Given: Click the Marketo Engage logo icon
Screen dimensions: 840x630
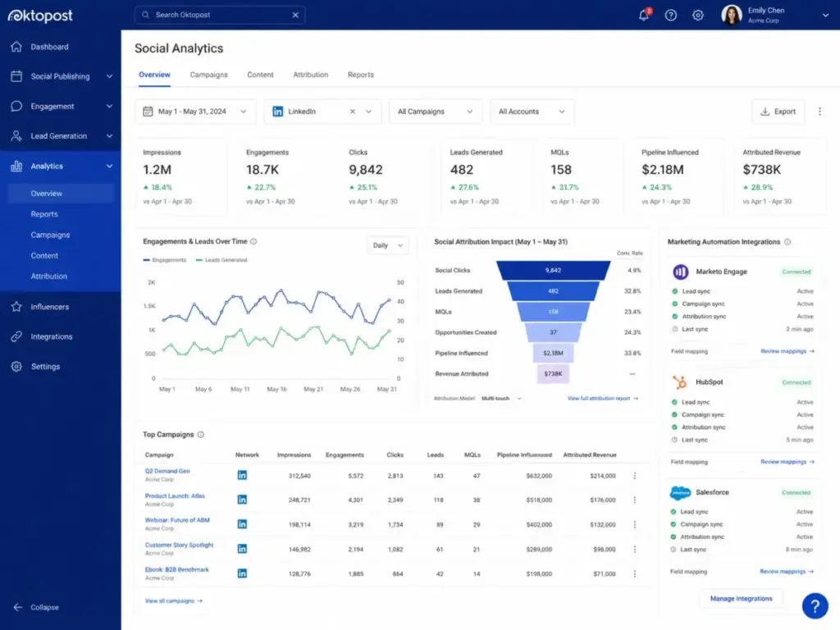Looking at the screenshot, I should point(680,272).
